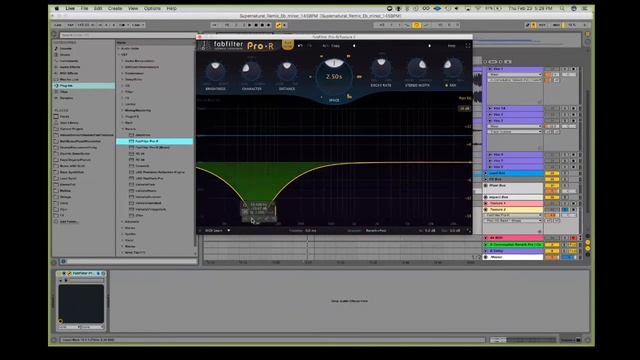Image resolution: width=640 pixels, height=360 pixels.
Task: Click Tap tempo button
Action: click(x=70, y=25)
